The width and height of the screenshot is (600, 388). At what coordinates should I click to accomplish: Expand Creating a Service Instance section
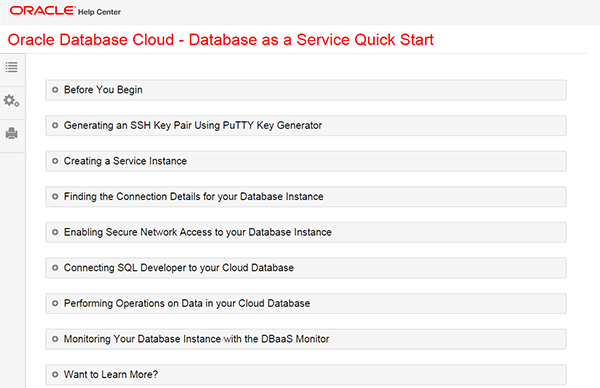point(306,161)
